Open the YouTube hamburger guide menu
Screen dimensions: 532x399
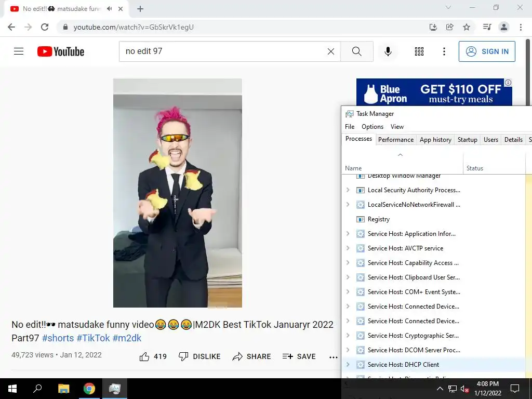(19, 51)
